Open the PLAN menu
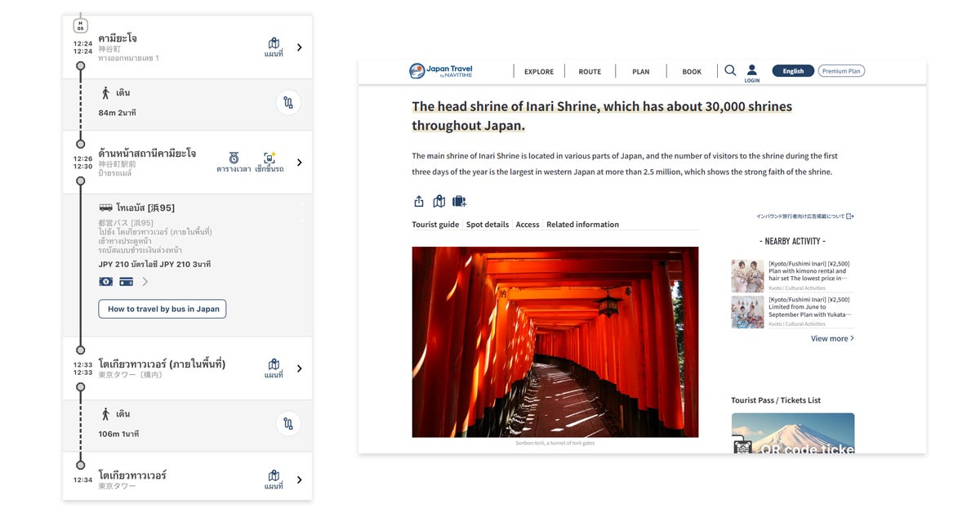Viewport: 980px width, 513px height. (641, 72)
